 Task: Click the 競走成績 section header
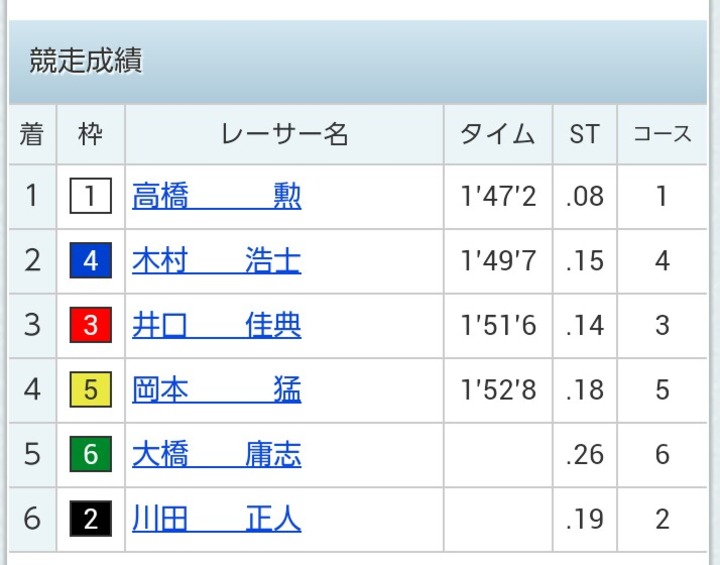pyautogui.click(x=86, y=62)
